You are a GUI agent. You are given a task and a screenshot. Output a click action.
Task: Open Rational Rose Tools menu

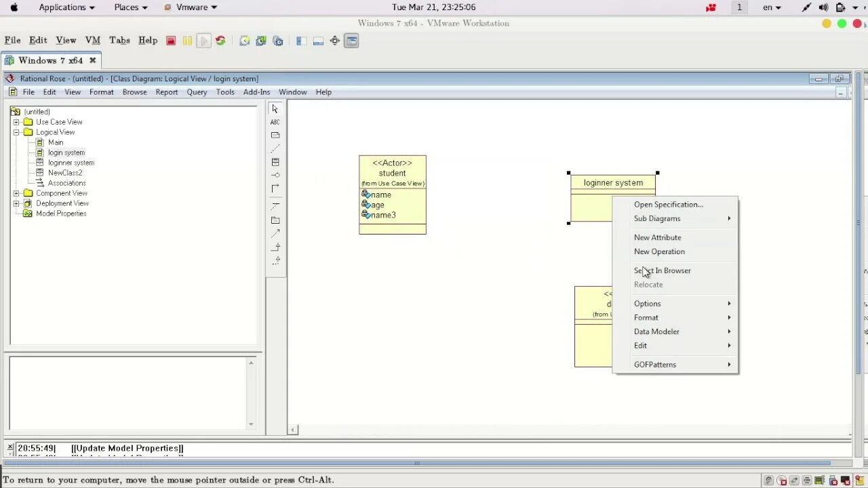click(x=225, y=92)
